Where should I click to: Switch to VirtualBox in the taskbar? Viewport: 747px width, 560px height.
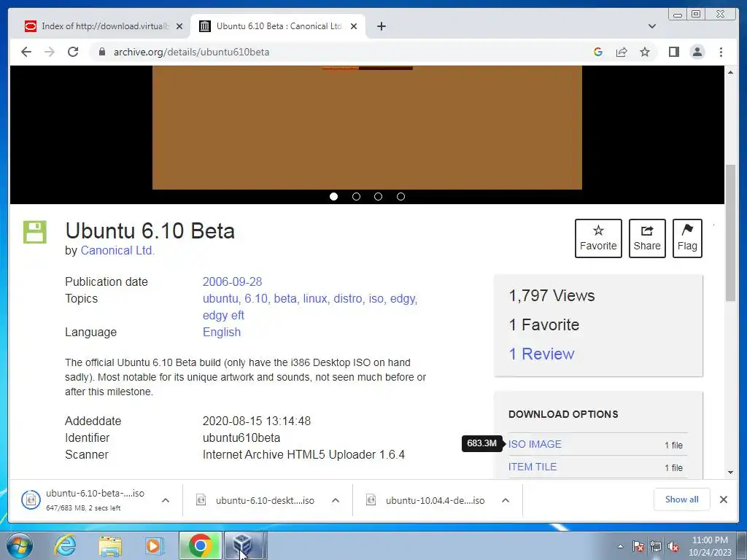pos(244,545)
